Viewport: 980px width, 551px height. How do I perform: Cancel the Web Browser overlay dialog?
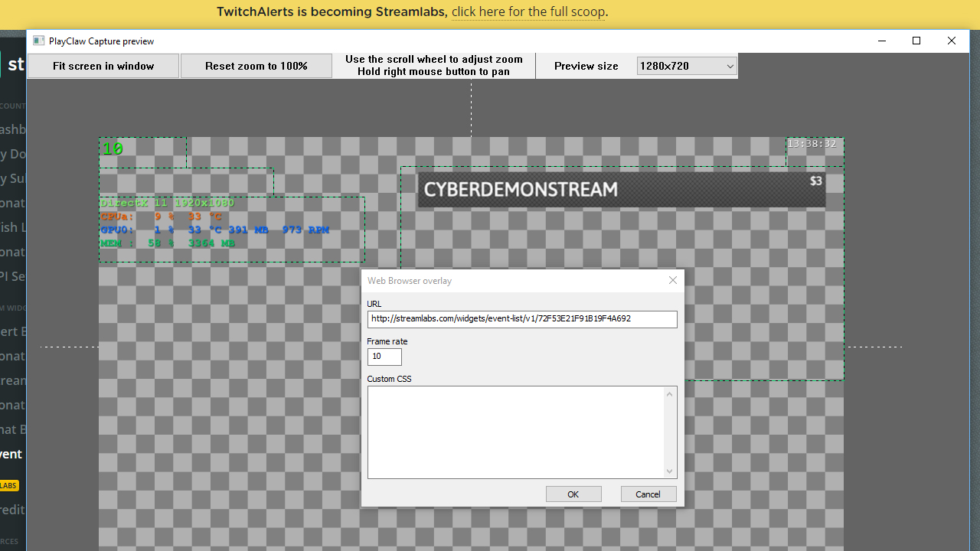[x=648, y=494]
